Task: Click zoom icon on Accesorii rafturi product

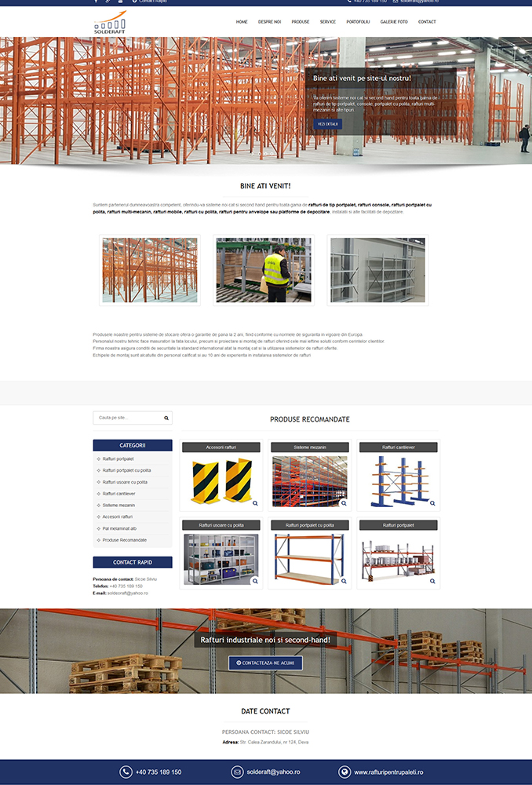Action: coord(254,504)
